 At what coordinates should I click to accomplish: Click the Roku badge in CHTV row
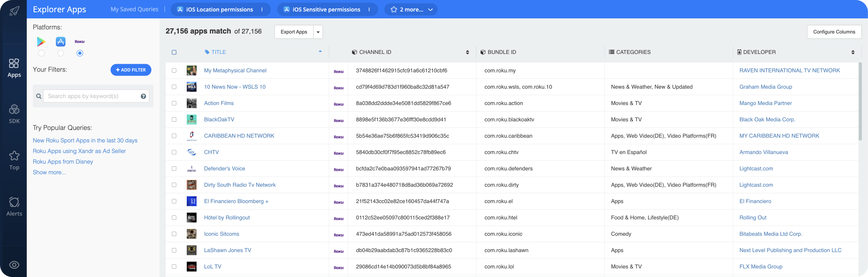pos(339,153)
